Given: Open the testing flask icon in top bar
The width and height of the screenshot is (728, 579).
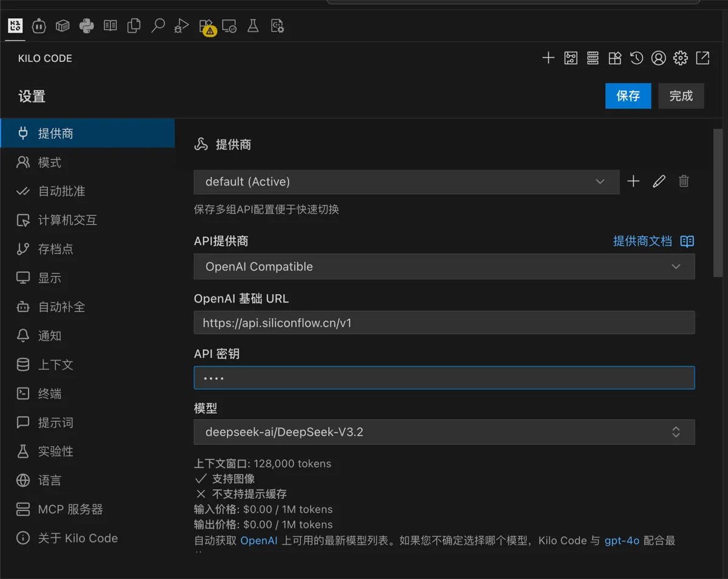Looking at the screenshot, I should 253,25.
